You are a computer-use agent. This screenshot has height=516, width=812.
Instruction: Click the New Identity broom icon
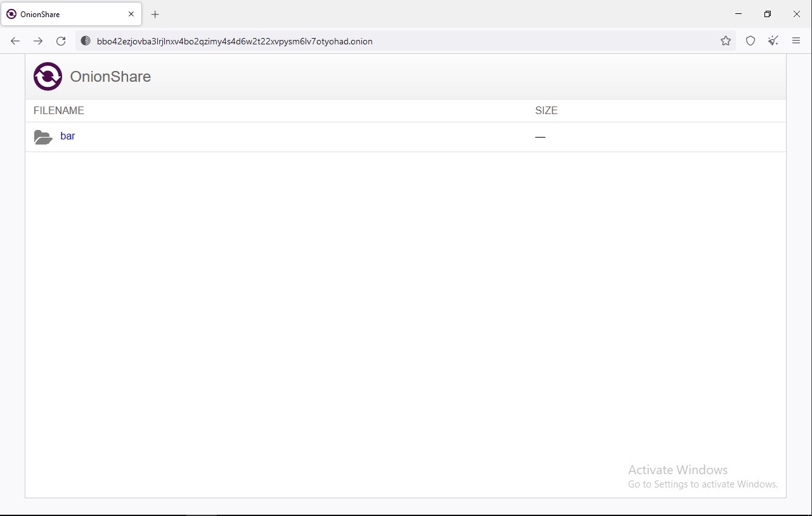pyautogui.click(x=773, y=41)
